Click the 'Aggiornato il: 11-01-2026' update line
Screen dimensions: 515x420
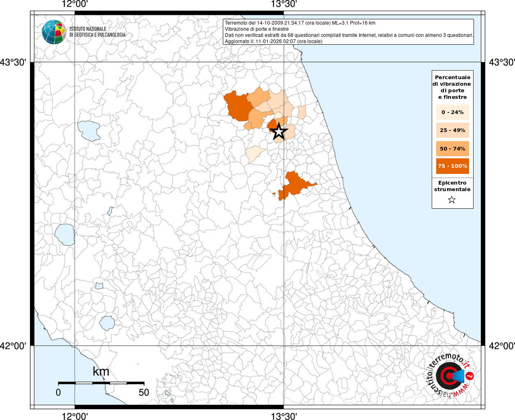(x=273, y=41)
